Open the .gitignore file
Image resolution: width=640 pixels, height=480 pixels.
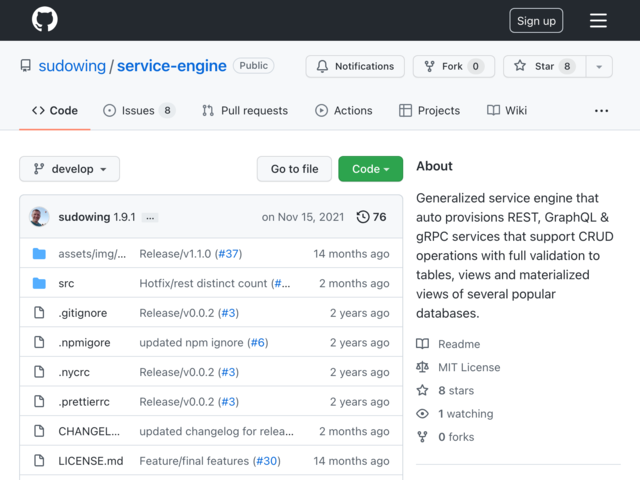pyautogui.click(x=83, y=313)
